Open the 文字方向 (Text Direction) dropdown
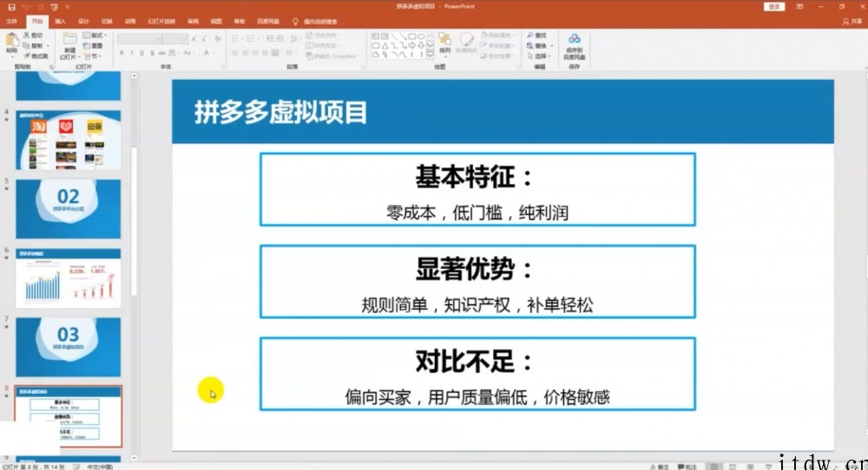The width and height of the screenshot is (868, 470). 323,36
